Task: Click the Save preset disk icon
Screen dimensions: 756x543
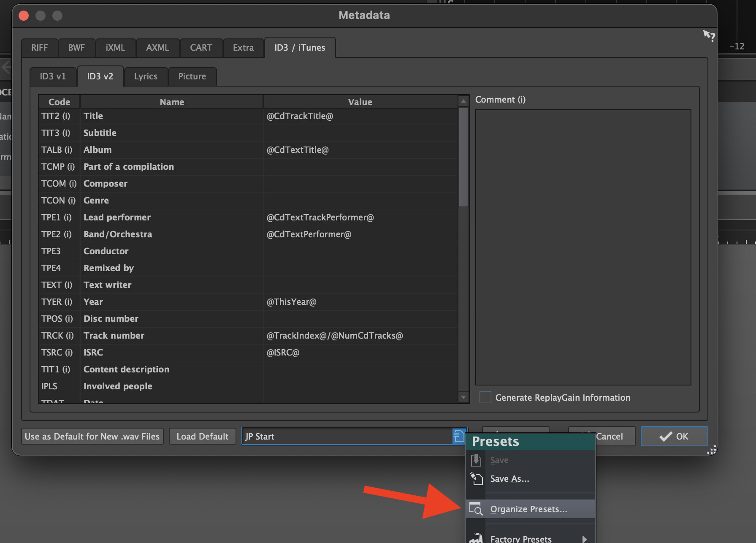Action: coord(476,460)
